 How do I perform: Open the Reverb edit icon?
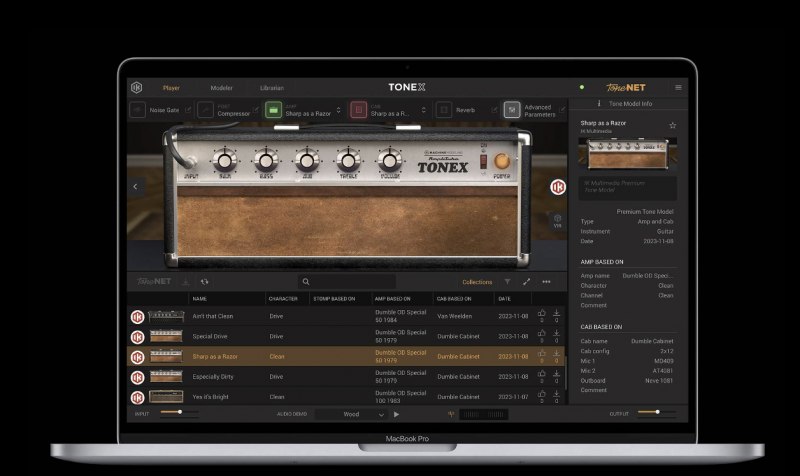point(494,109)
